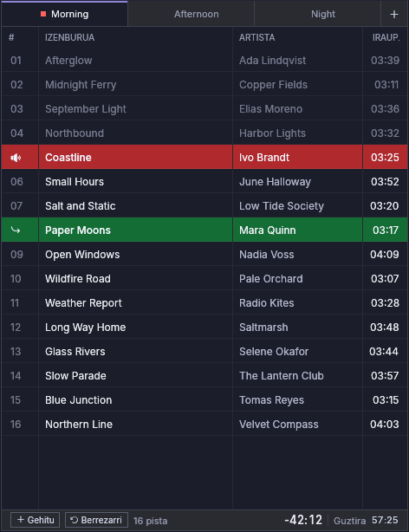This screenshot has height=532, width=409.
Task: Click the Berrezarri reset button
Action: click(x=96, y=520)
